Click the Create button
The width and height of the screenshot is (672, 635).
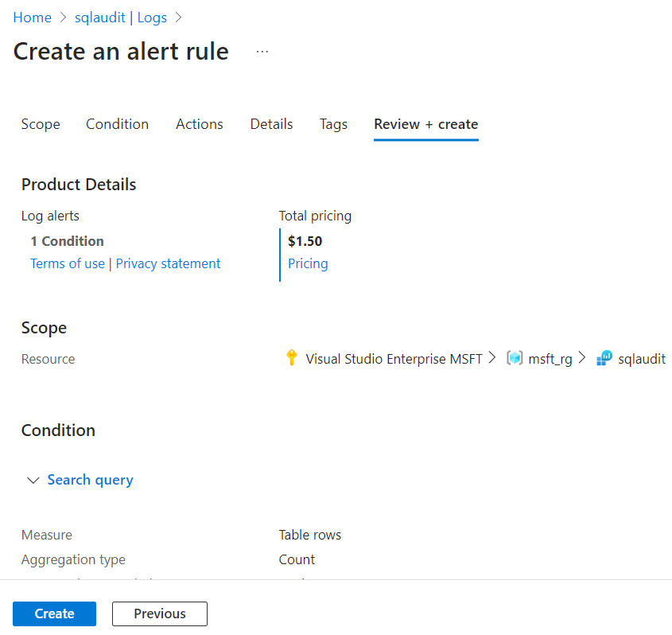coord(54,614)
